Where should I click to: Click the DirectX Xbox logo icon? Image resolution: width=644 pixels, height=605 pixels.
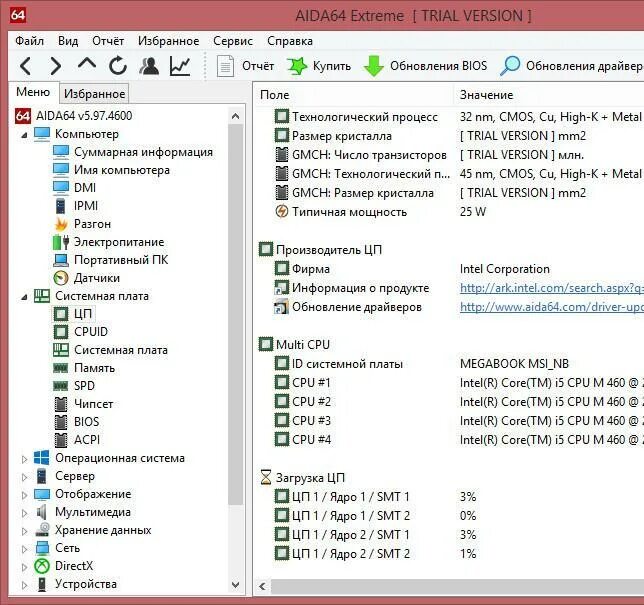[x=42, y=566]
